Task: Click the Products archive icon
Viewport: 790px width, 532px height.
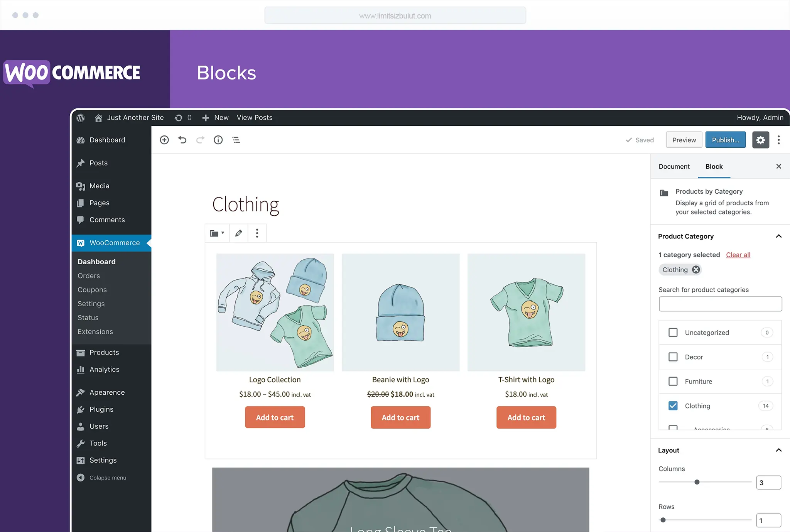Action: click(x=81, y=353)
